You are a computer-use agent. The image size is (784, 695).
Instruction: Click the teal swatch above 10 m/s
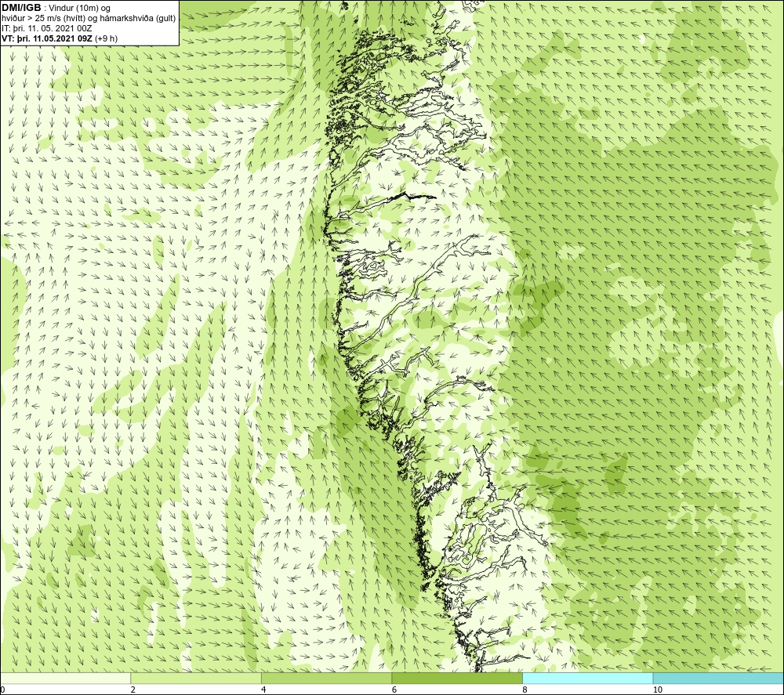tap(718, 678)
